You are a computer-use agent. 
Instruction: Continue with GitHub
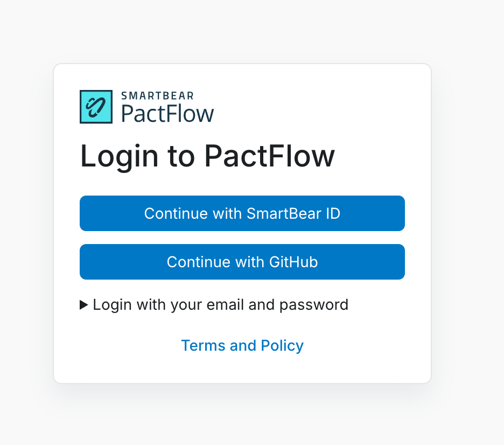click(x=242, y=262)
